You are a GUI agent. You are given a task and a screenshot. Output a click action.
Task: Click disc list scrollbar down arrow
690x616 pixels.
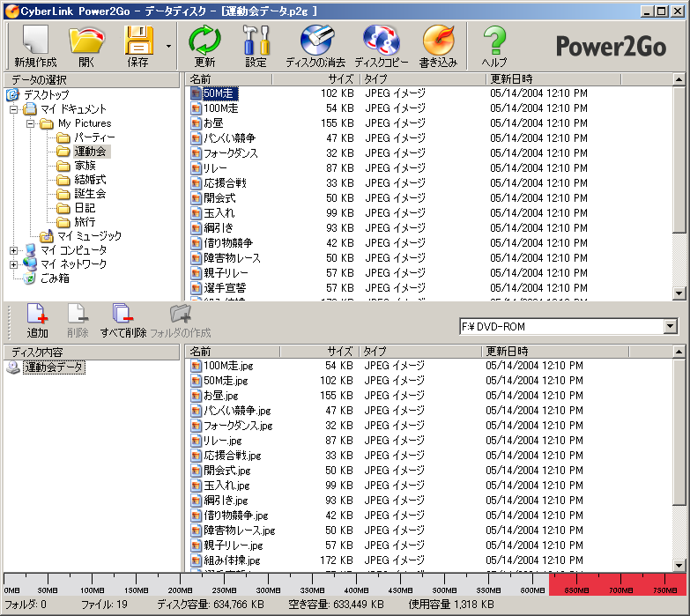pyautogui.click(x=679, y=566)
